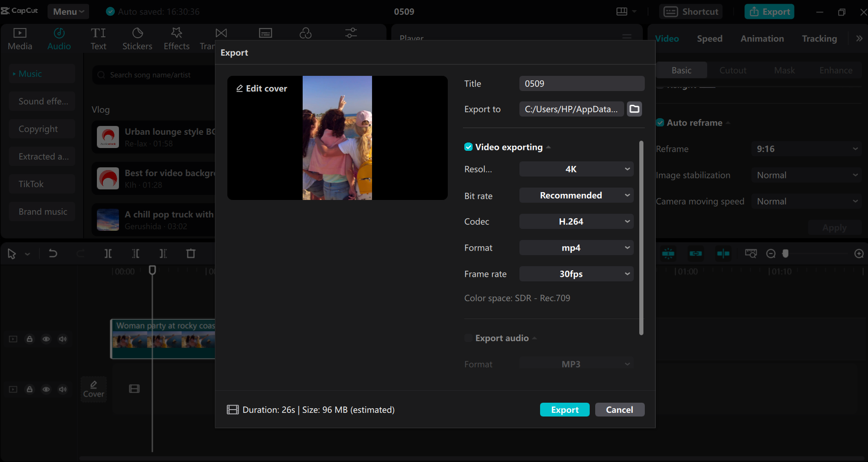Click the delete clip trash icon
Screen dimensions: 868x462
(x=191, y=253)
